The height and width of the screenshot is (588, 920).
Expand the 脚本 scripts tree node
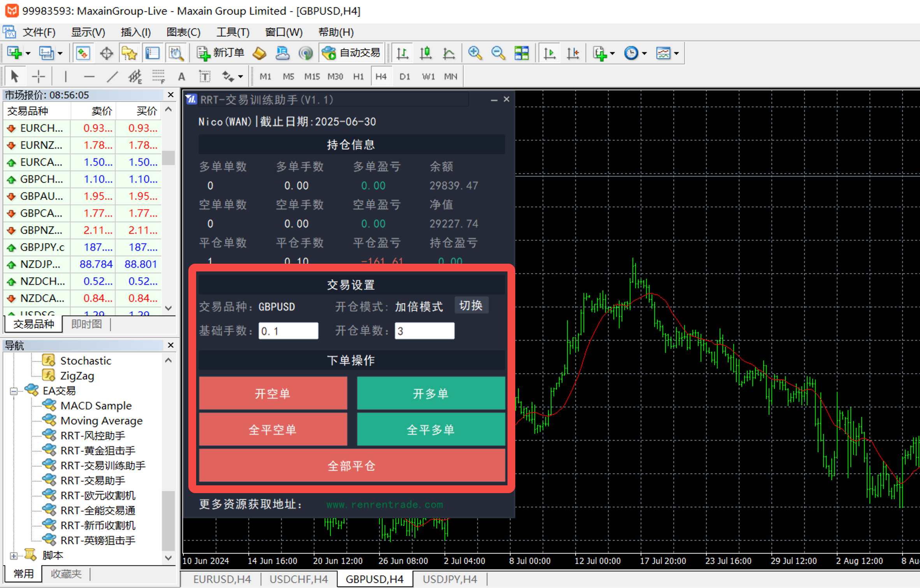click(14, 556)
